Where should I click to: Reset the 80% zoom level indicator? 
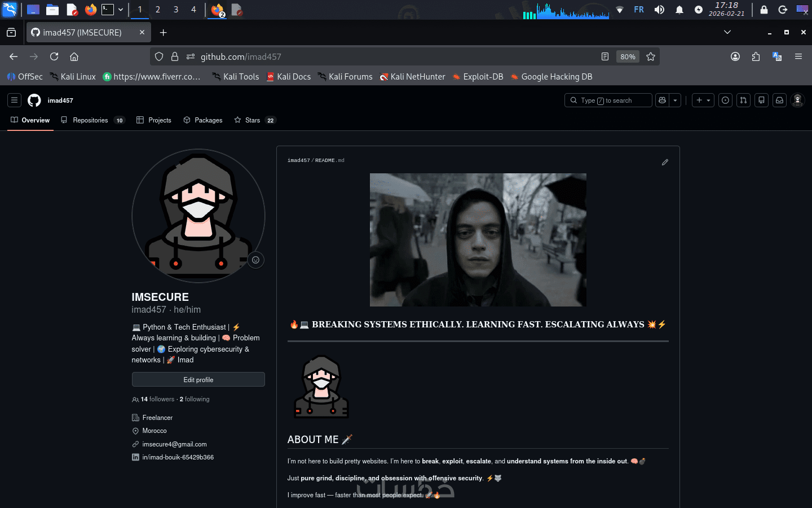[x=628, y=56]
